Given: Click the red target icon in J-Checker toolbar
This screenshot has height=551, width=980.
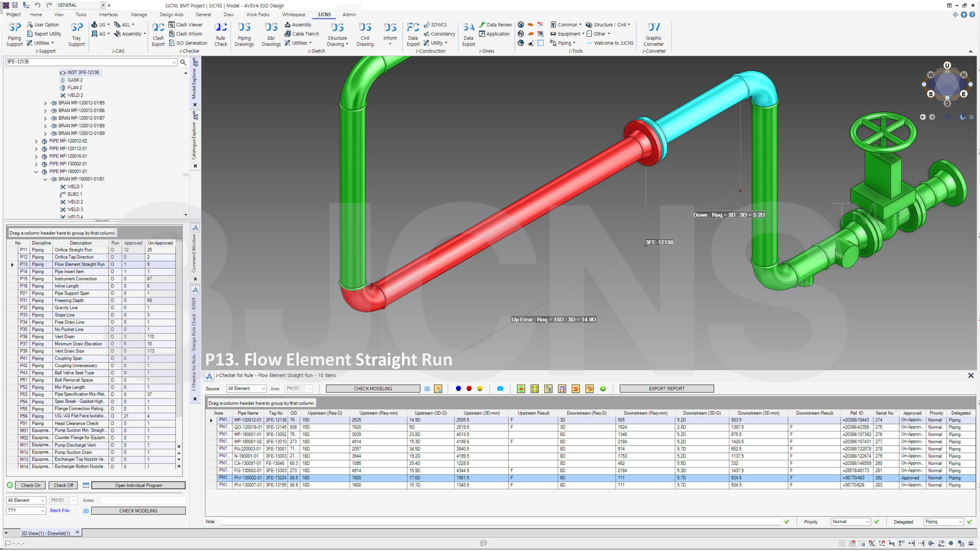Looking at the screenshot, I should pos(521,389).
